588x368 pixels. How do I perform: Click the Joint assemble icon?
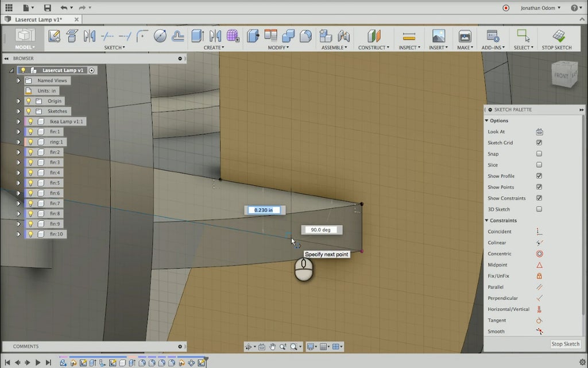(343, 36)
